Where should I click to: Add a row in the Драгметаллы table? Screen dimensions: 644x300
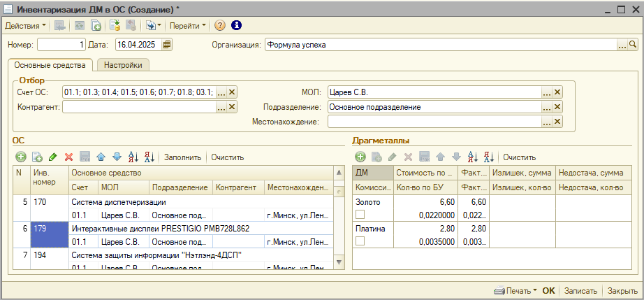click(x=360, y=157)
